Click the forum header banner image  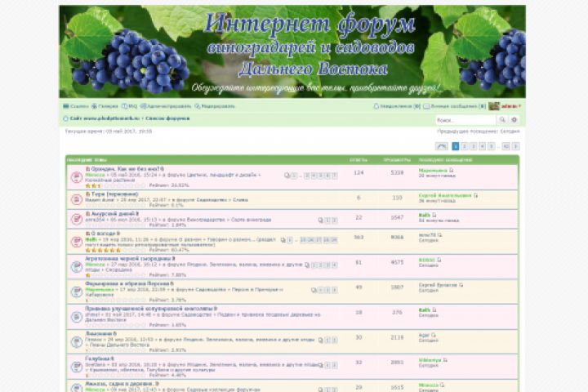(x=292, y=51)
